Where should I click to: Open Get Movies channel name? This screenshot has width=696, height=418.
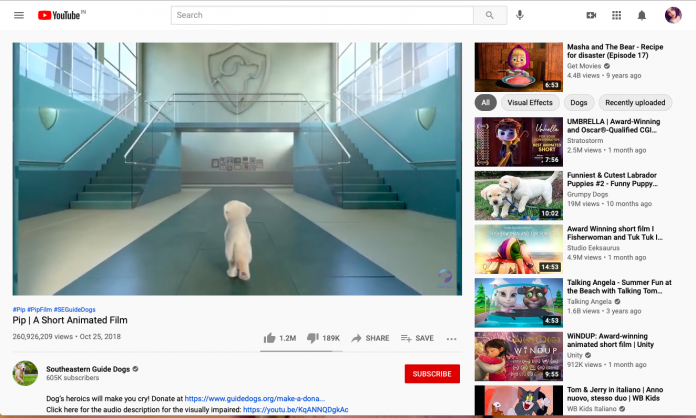[584, 66]
